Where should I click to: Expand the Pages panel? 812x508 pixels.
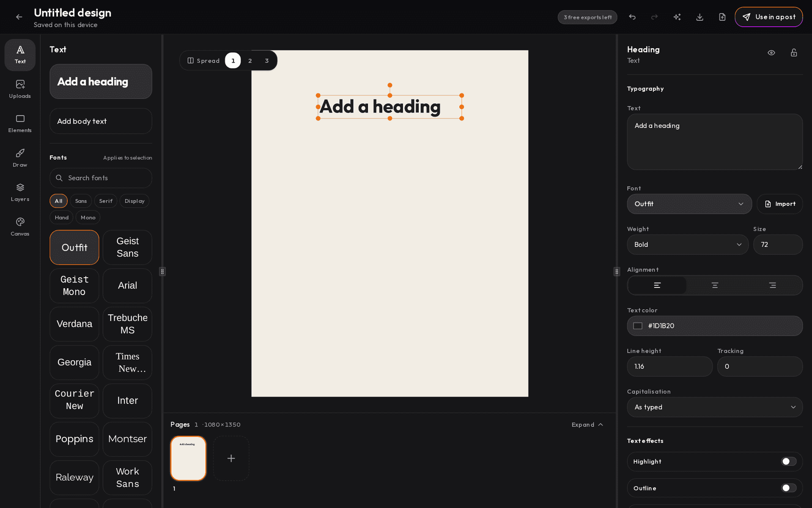pyautogui.click(x=587, y=425)
